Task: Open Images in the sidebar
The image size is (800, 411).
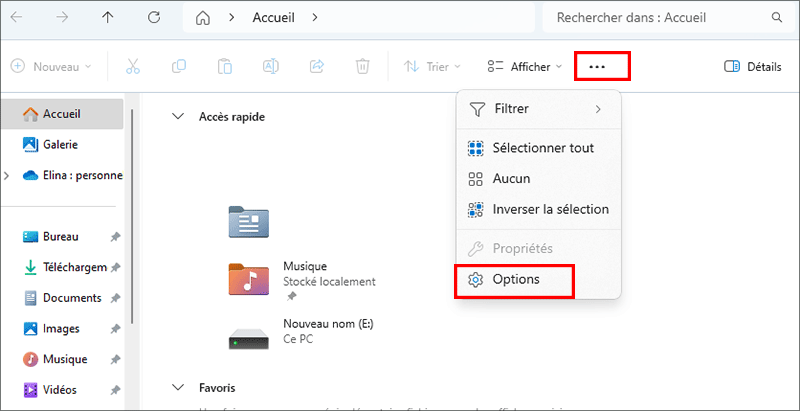Action: (x=60, y=329)
